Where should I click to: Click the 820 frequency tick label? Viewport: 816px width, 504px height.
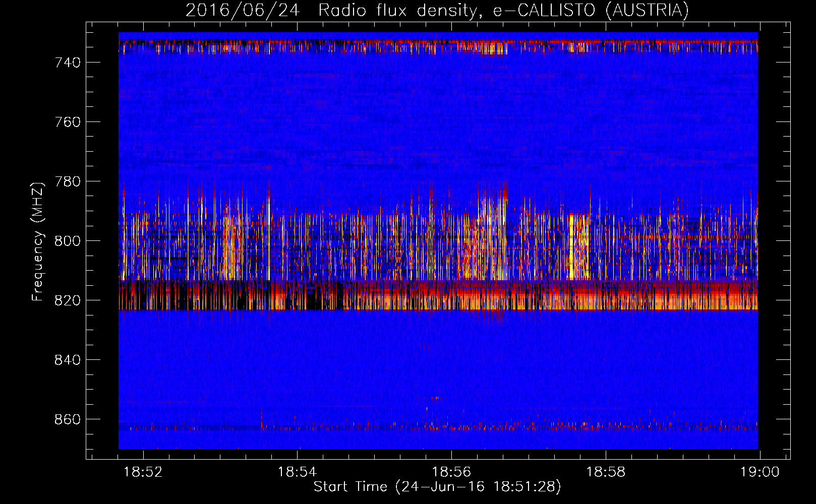point(68,300)
